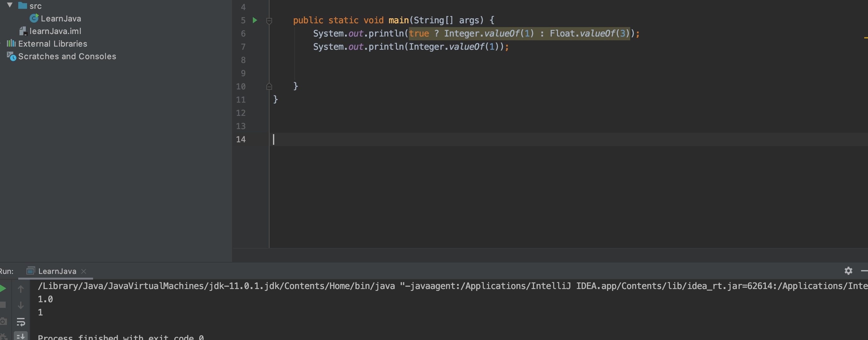Click the fold end marker at line 10

pyautogui.click(x=269, y=86)
